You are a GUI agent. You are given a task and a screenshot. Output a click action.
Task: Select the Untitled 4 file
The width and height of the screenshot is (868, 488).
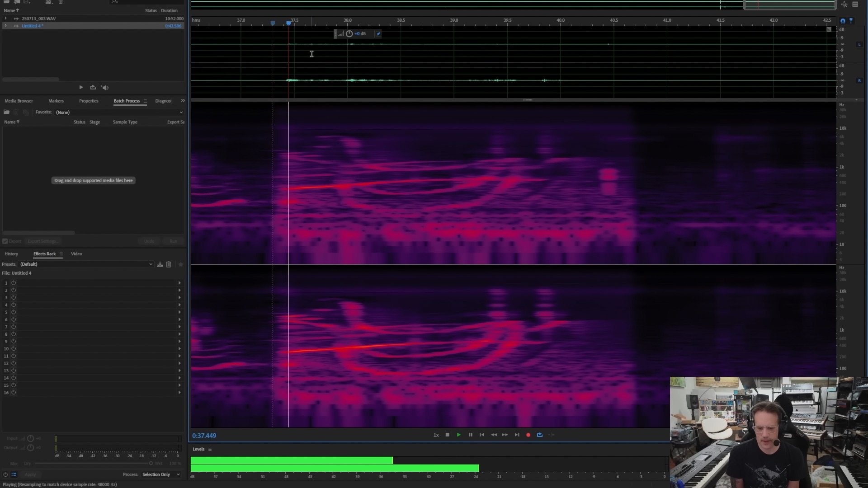click(33, 26)
